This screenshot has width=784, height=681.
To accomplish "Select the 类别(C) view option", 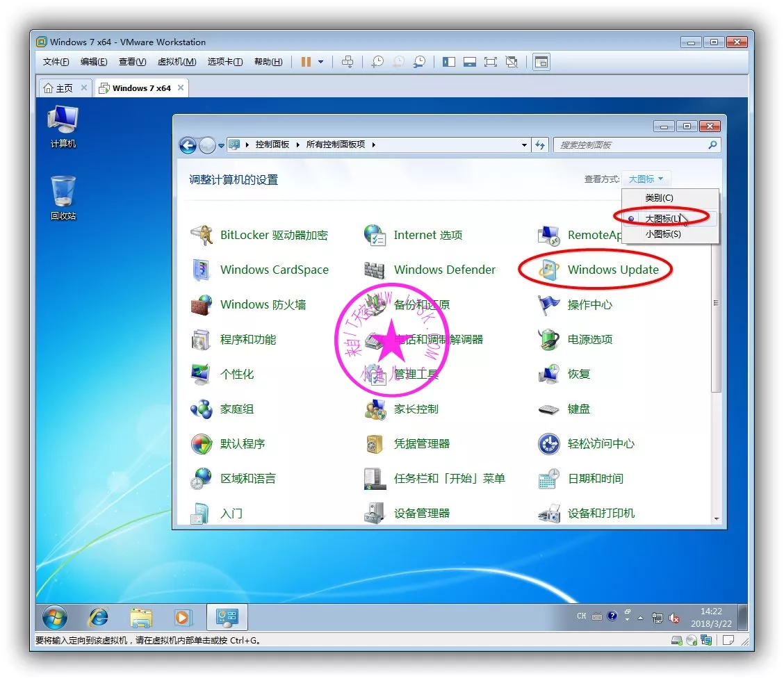I will tap(659, 198).
